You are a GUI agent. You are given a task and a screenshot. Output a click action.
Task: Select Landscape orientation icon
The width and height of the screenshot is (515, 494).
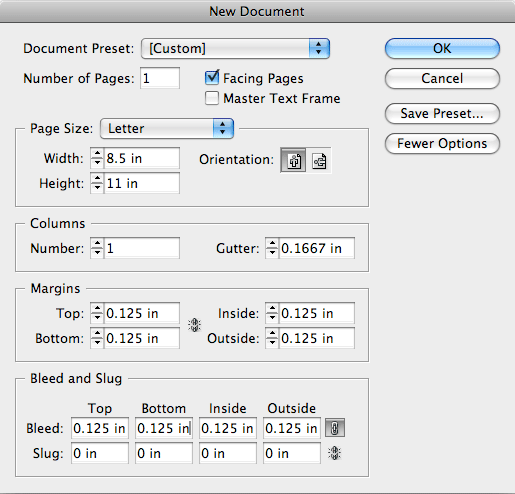tap(319, 160)
